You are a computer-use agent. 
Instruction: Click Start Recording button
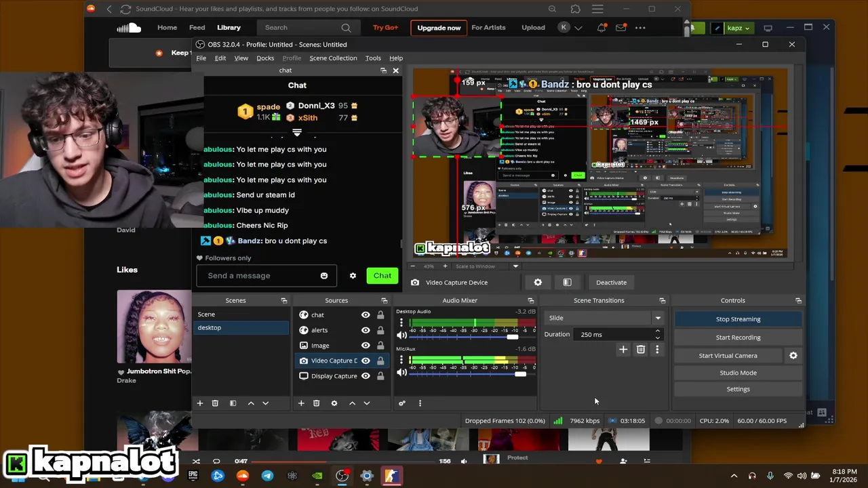coord(738,338)
